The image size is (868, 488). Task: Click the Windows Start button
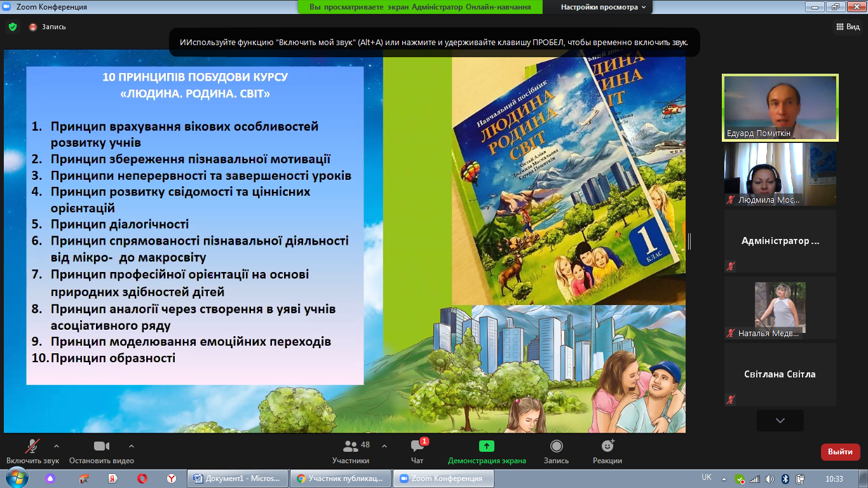point(16,478)
